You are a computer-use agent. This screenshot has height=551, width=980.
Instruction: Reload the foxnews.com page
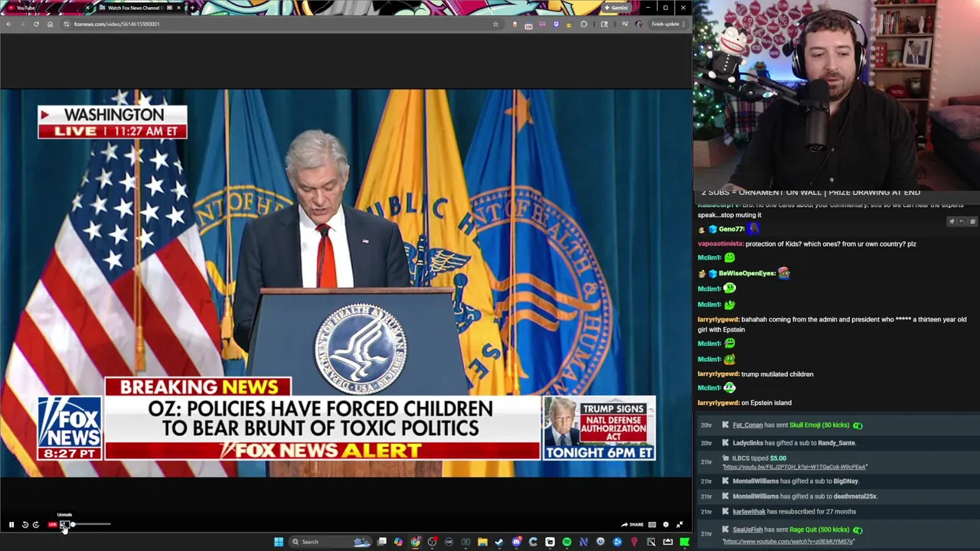[36, 24]
